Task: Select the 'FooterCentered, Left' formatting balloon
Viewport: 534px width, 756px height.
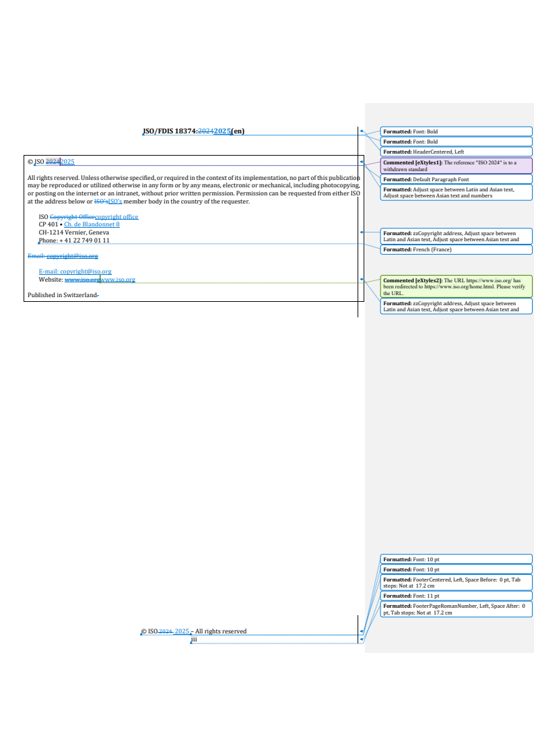Action: 456,582
